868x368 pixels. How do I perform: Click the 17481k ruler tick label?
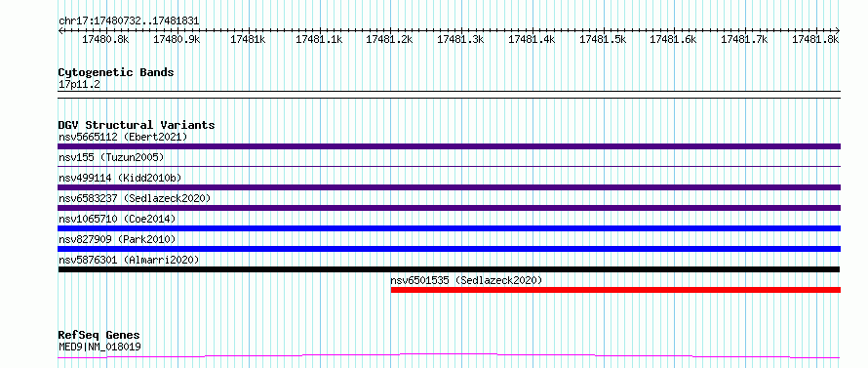point(248,39)
